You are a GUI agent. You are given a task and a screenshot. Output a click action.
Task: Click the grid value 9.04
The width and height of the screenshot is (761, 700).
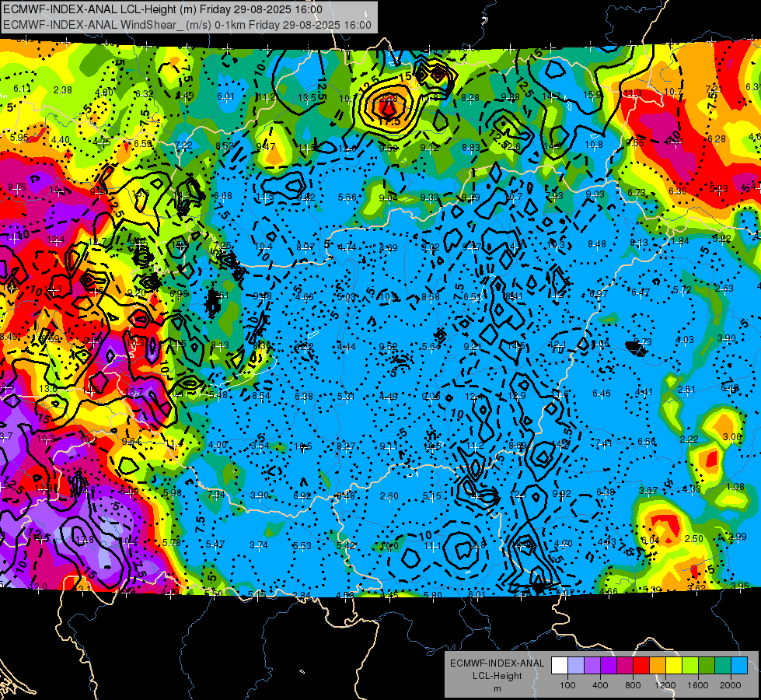click(388, 198)
